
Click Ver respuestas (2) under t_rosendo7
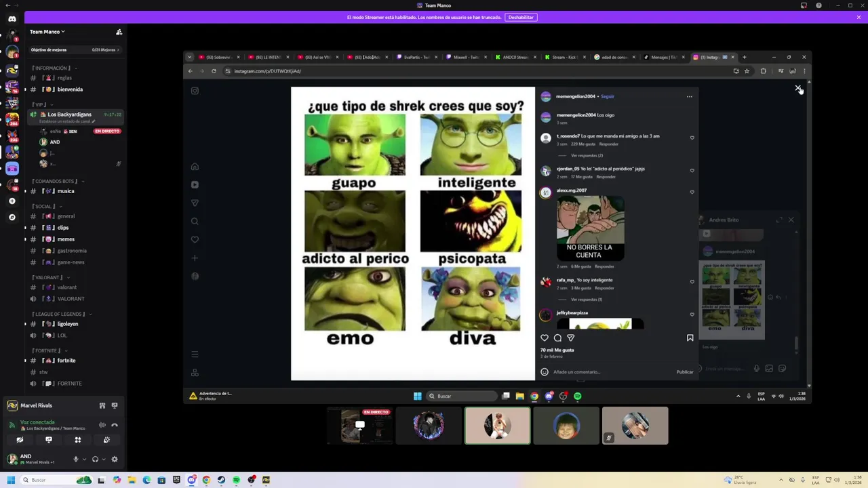[x=587, y=155]
